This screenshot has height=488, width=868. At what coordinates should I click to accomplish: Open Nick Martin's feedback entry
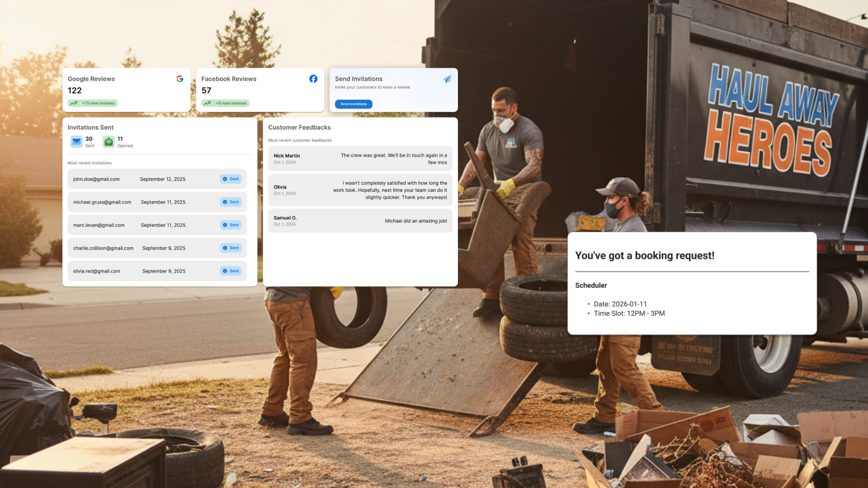(x=360, y=159)
